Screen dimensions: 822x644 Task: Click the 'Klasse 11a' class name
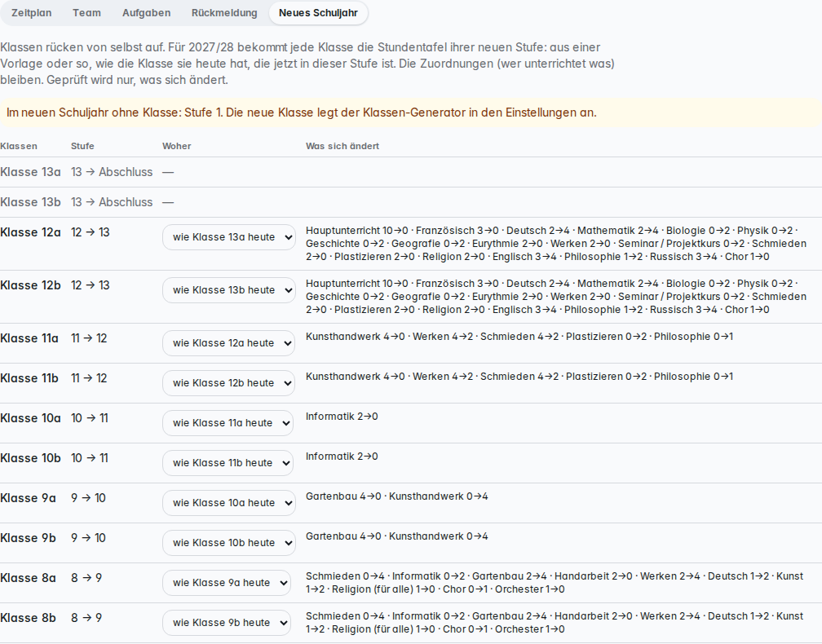click(x=29, y=338)
